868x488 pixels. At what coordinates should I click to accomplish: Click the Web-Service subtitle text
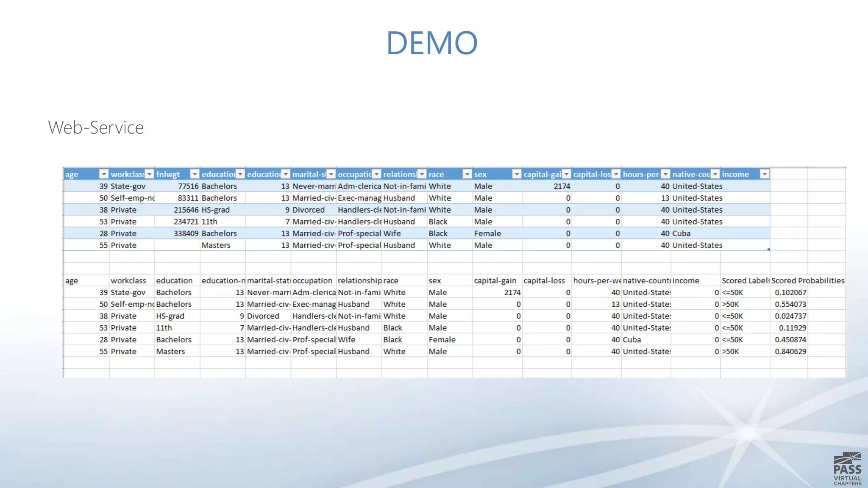tap(96, 128)
